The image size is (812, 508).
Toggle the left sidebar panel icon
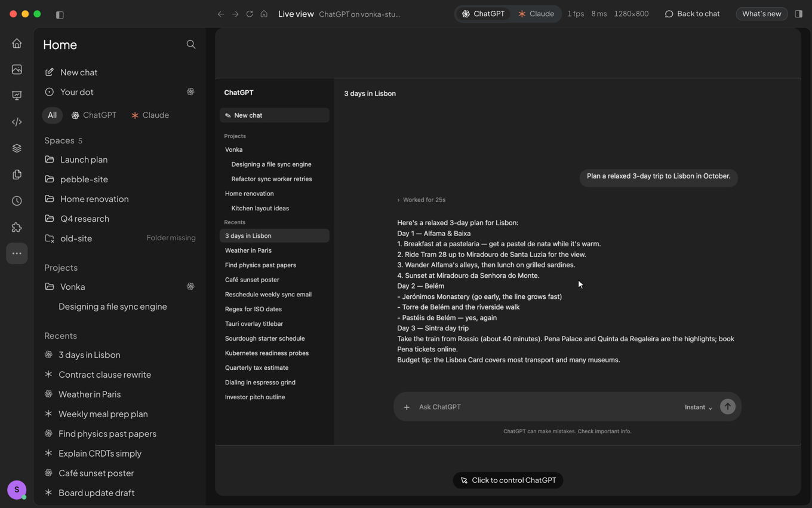(60, 14)
